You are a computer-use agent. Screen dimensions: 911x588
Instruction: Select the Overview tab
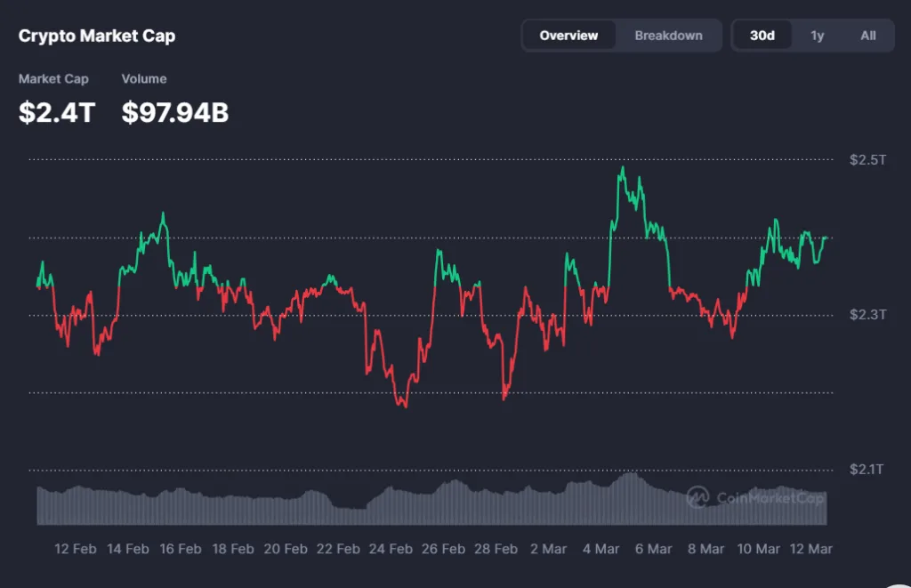tap(569, 36)
